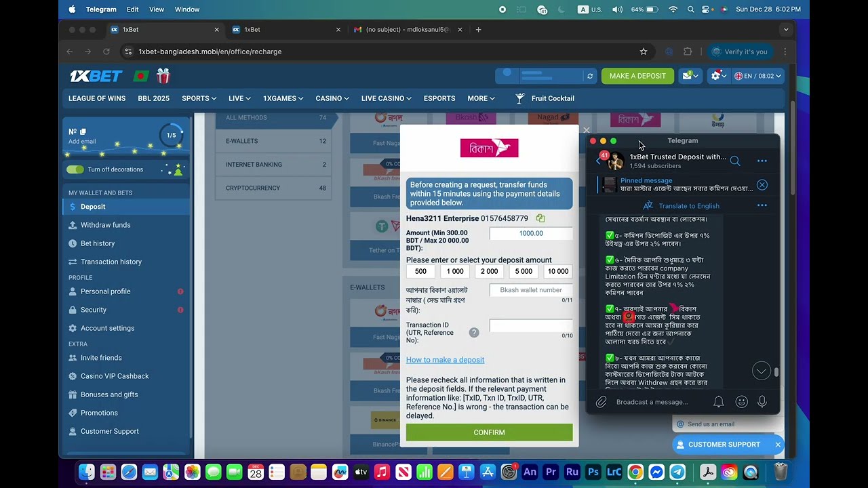The height and width of the screenshot is (488, 868).
Task: Expand the MORE menu
Action: 481,98
